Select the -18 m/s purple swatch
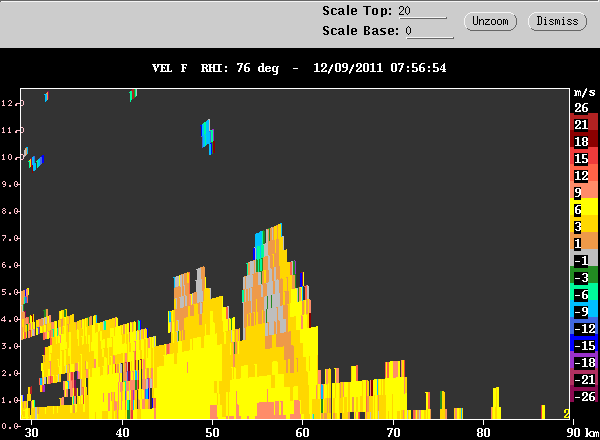The image size is (600, 440). [584, 360]
